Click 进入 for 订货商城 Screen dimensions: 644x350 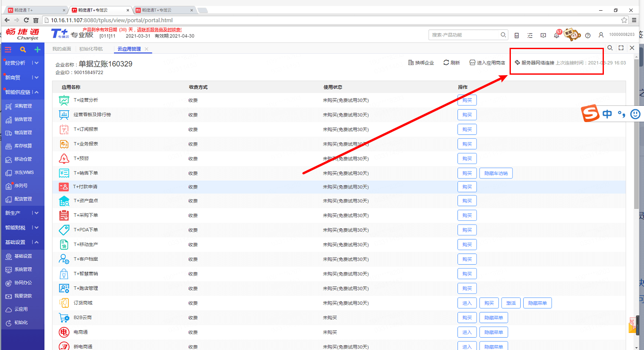(467, 303)
